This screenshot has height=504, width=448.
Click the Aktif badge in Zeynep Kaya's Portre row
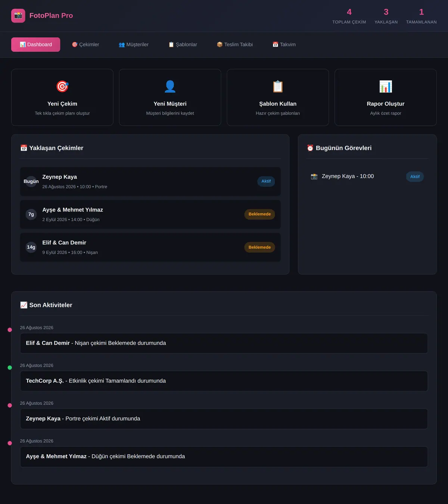tap(266, 181)
